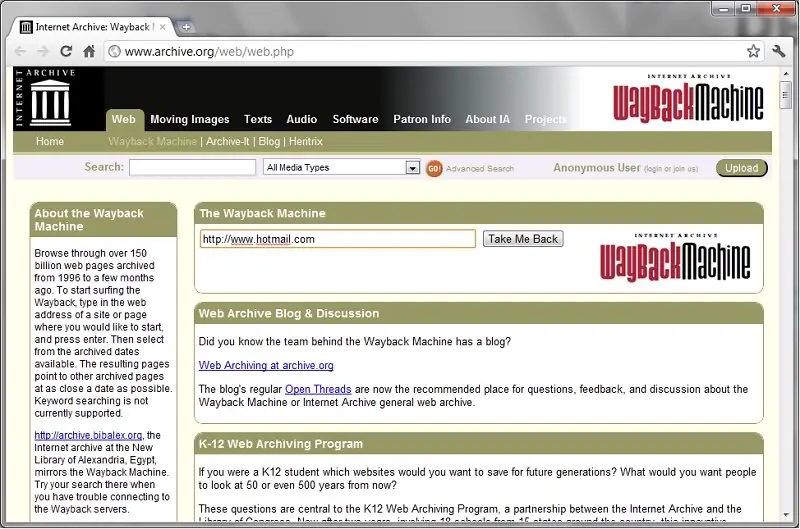
Task: Click the About the Wayback Machine heading
Action: tap(89, 220)
